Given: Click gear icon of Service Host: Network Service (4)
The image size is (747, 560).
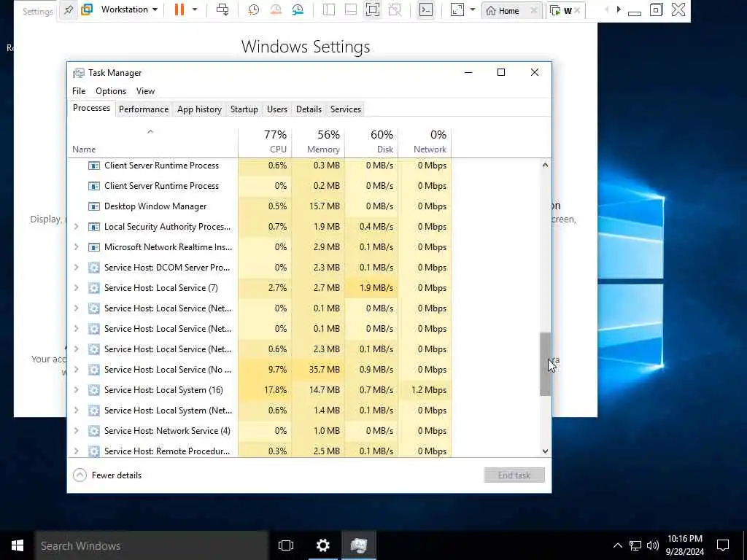Looking at the screenshot, I should pos(94,431).
